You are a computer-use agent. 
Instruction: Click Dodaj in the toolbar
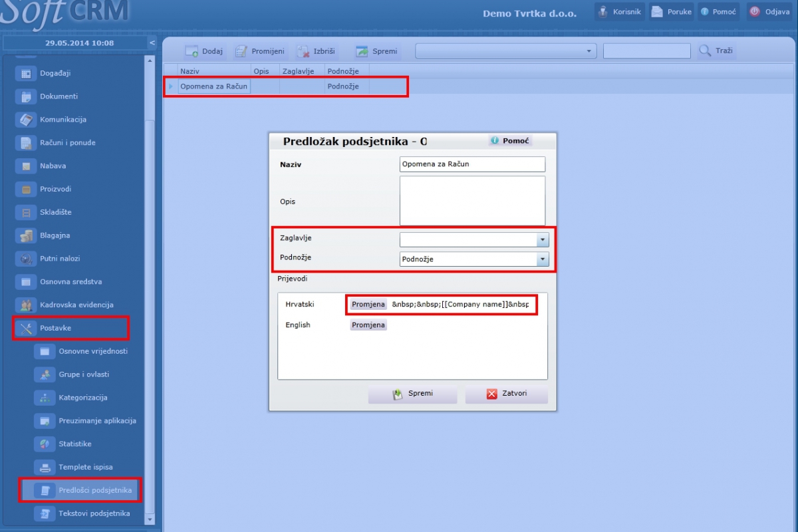(x=203, y=51)
